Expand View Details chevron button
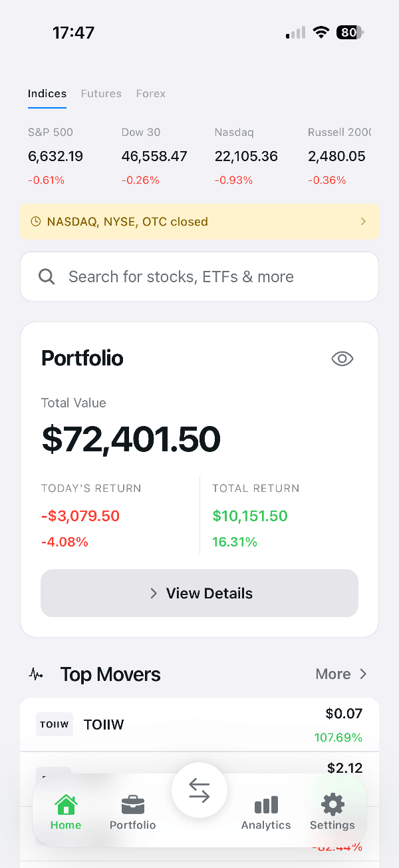This screenshot has height=868, width=399. 154,593
